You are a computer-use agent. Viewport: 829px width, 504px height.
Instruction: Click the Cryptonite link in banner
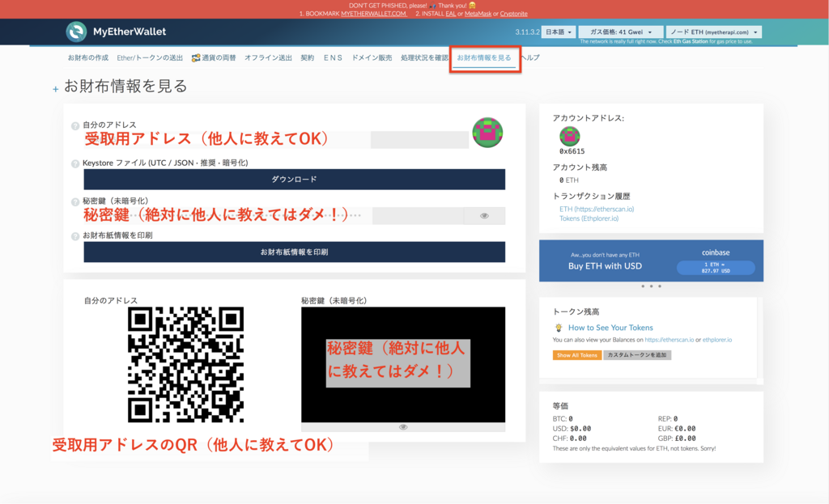(x=513, y=14)
